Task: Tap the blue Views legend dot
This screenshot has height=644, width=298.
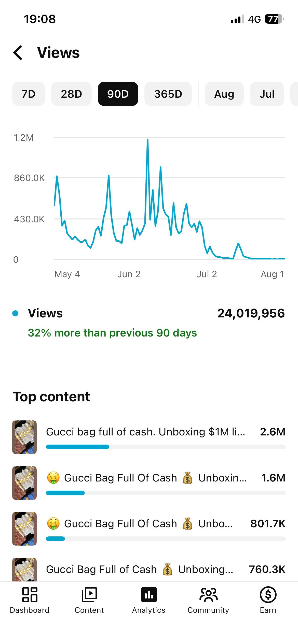Action: point(15,313)
